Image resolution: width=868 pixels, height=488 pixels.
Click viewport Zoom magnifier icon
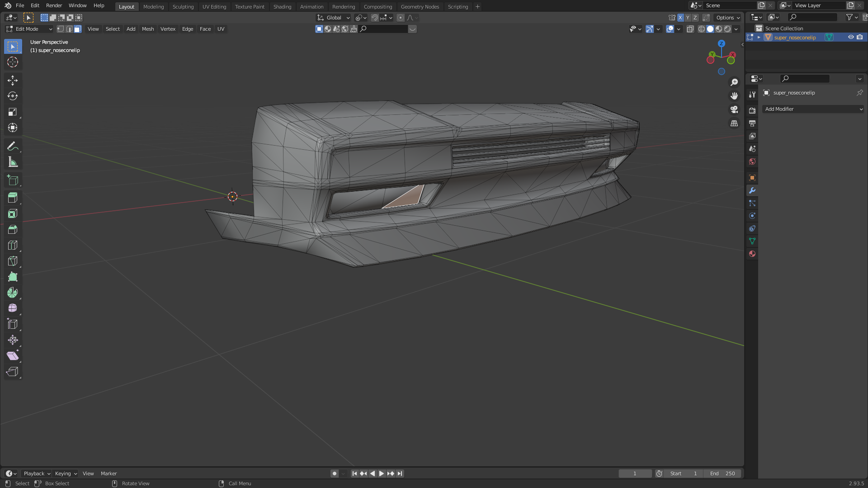(x=734, y=82)
